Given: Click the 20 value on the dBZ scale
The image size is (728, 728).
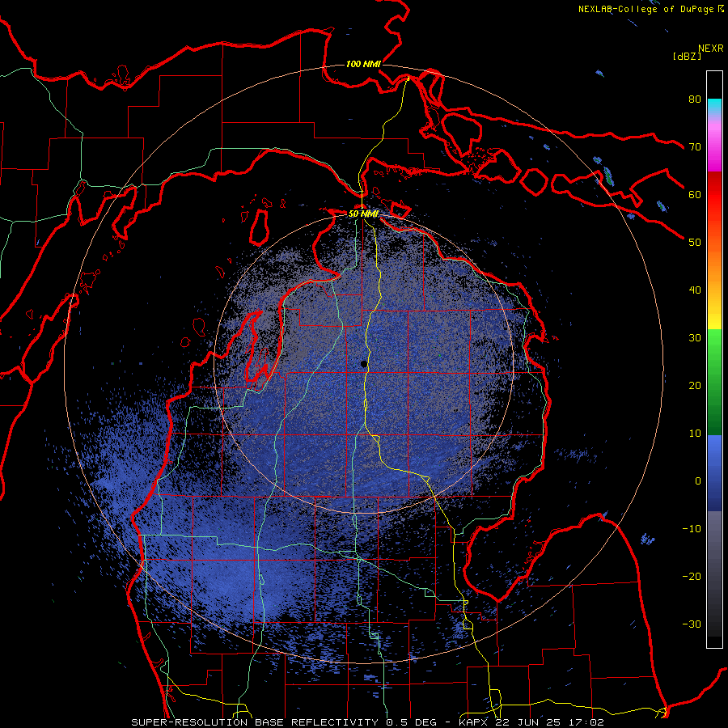Looking at the screenshot, I should (695, 385).
